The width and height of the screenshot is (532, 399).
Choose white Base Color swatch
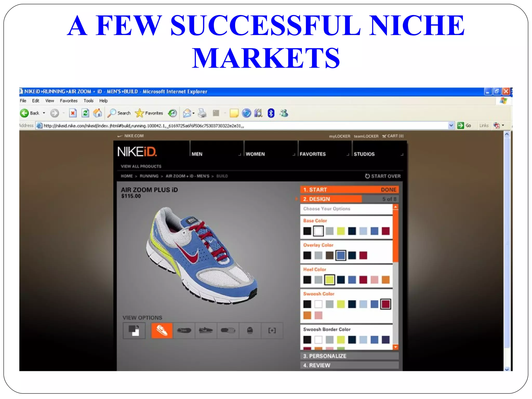click(x=318, y=231)
